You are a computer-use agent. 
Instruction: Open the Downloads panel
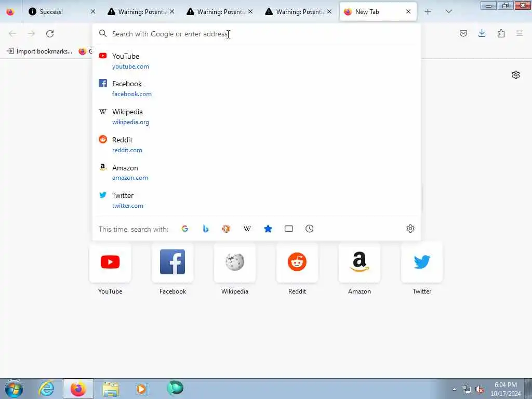click(482, 33)
